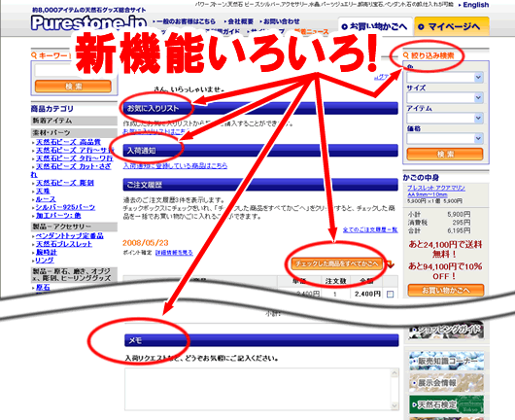This screenshot has height=420, width=515.
Task: Expand the 色 dropdown in filter search
Action: 445,78
